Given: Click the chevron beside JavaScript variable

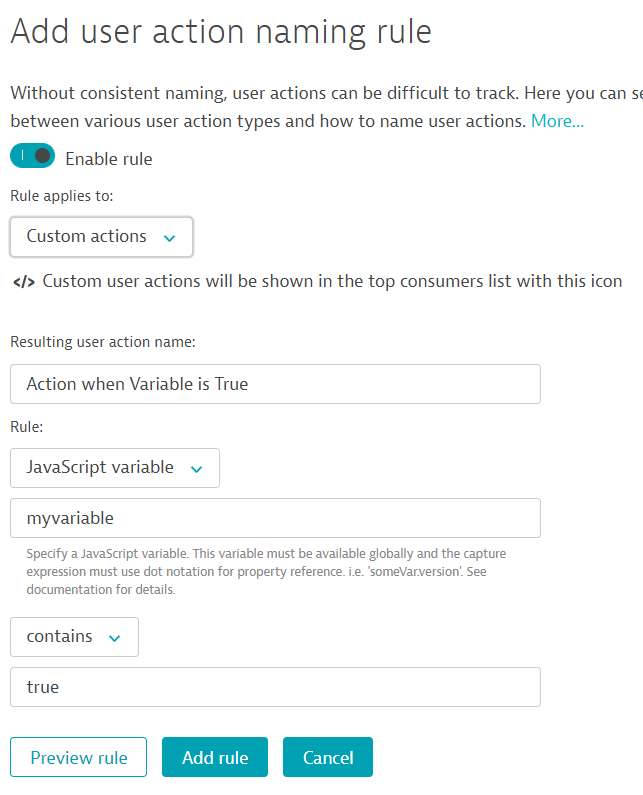Looking at the screenshot, I should coord(196,469).
